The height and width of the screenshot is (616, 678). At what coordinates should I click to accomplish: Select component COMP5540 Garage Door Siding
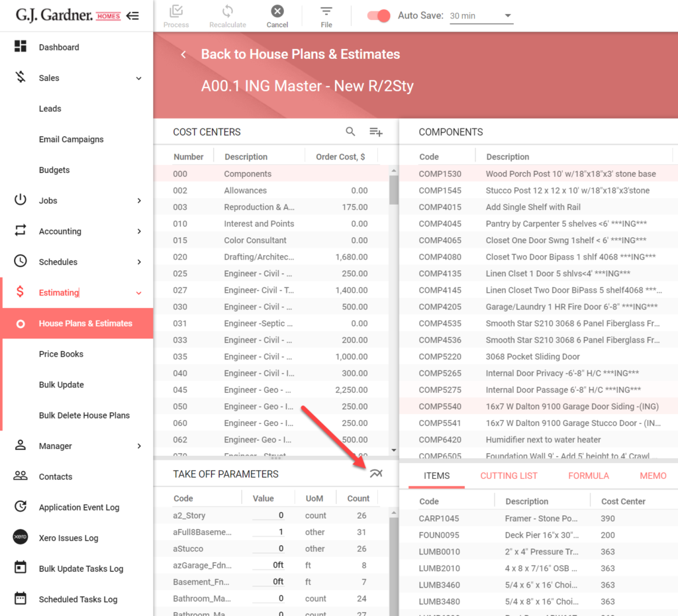coord(538,406)
